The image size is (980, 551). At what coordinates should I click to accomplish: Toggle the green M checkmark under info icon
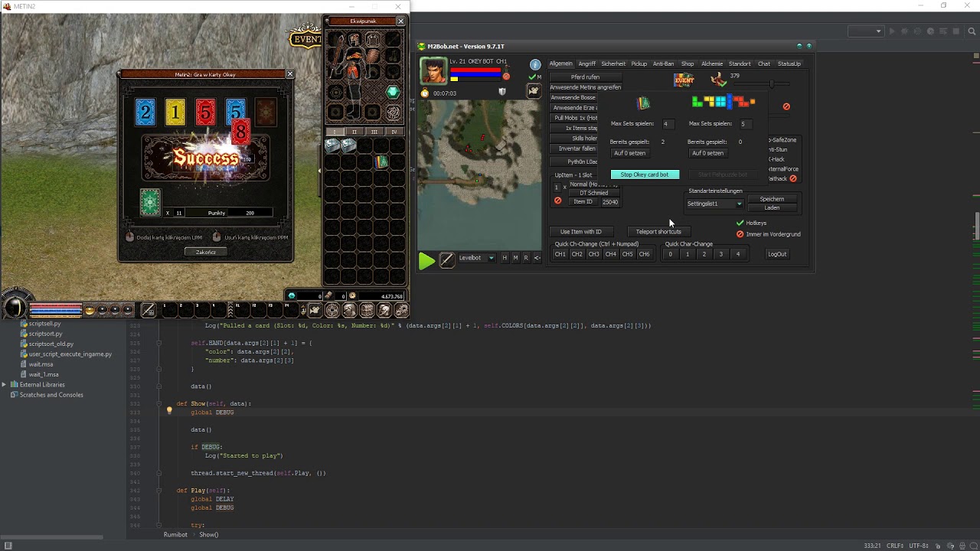533,77
